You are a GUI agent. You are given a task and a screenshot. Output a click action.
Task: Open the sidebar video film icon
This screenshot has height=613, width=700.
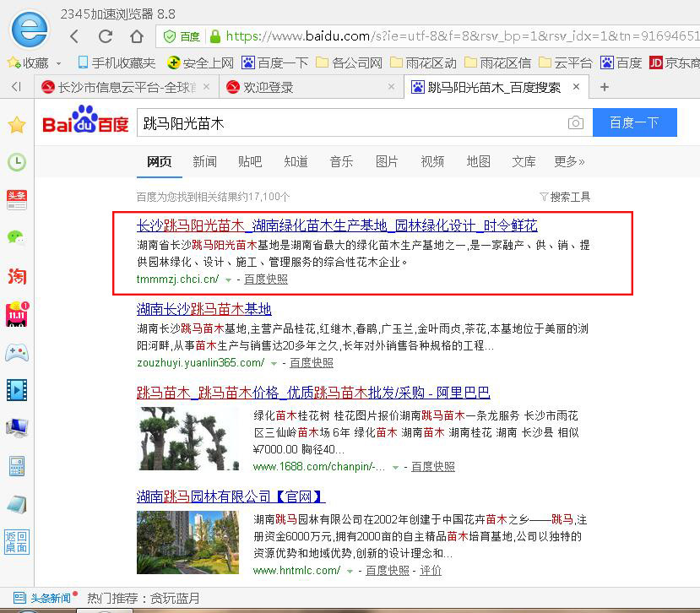click(17, 390)
